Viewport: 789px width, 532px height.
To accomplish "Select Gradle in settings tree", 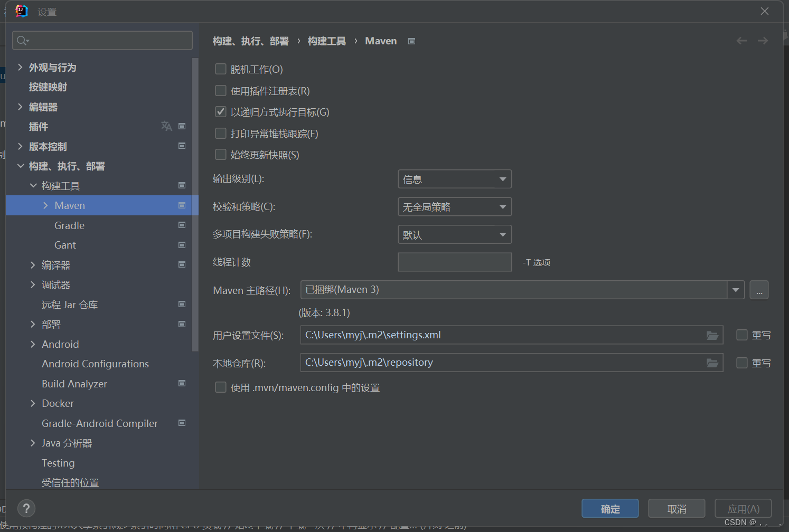I will 69,225.
